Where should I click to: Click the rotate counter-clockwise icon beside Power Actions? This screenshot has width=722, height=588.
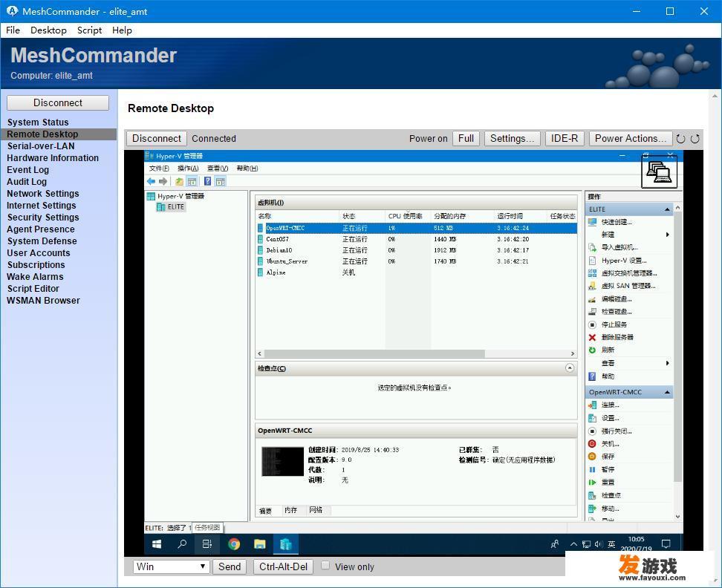click(x=680, y=139)
